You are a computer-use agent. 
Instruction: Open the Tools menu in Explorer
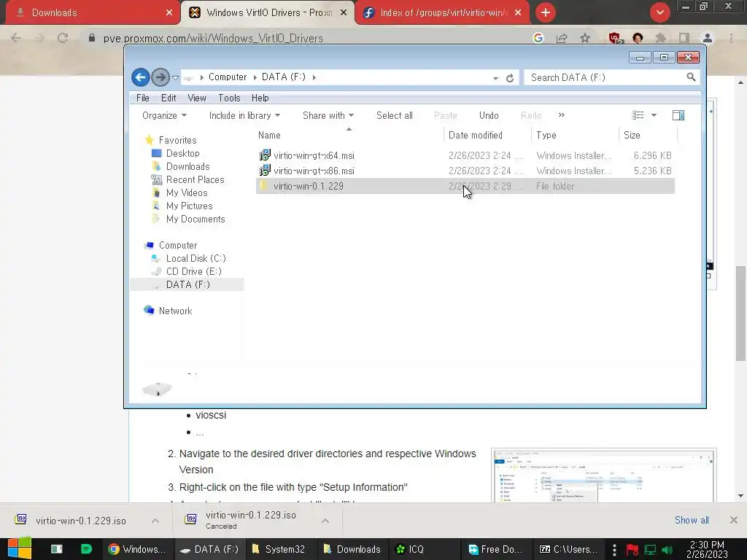pyautogui.click(x=229, y=98)
